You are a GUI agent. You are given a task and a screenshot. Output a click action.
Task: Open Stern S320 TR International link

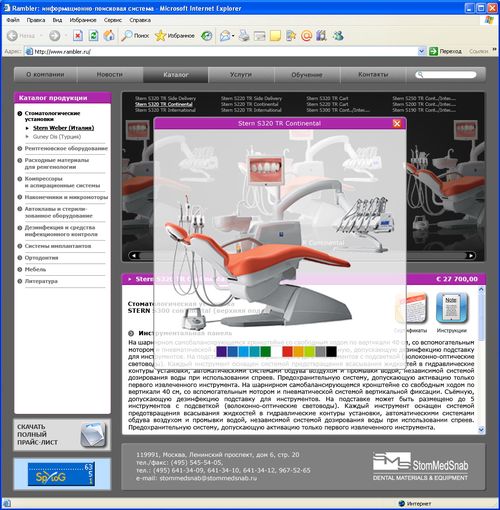(165, 110)
